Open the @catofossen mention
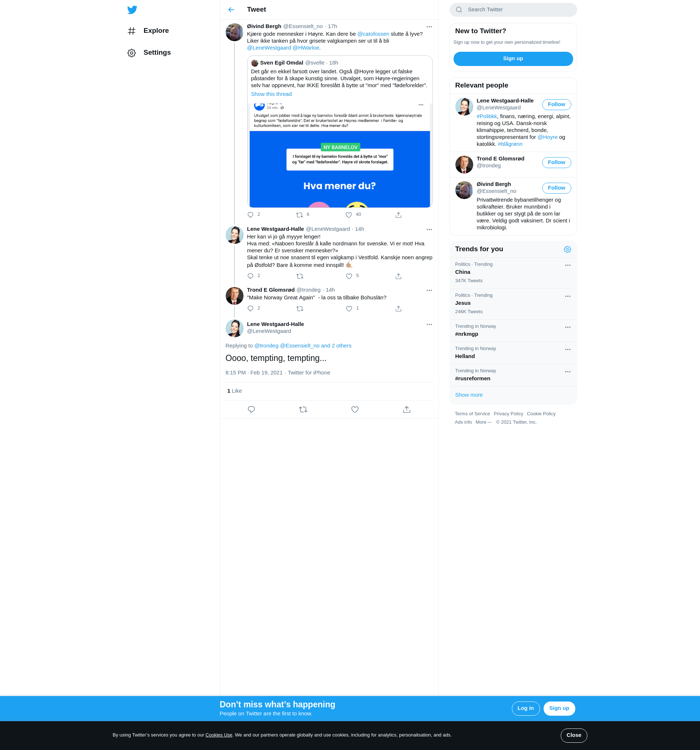The image size is (700, 750). [373, 34]
